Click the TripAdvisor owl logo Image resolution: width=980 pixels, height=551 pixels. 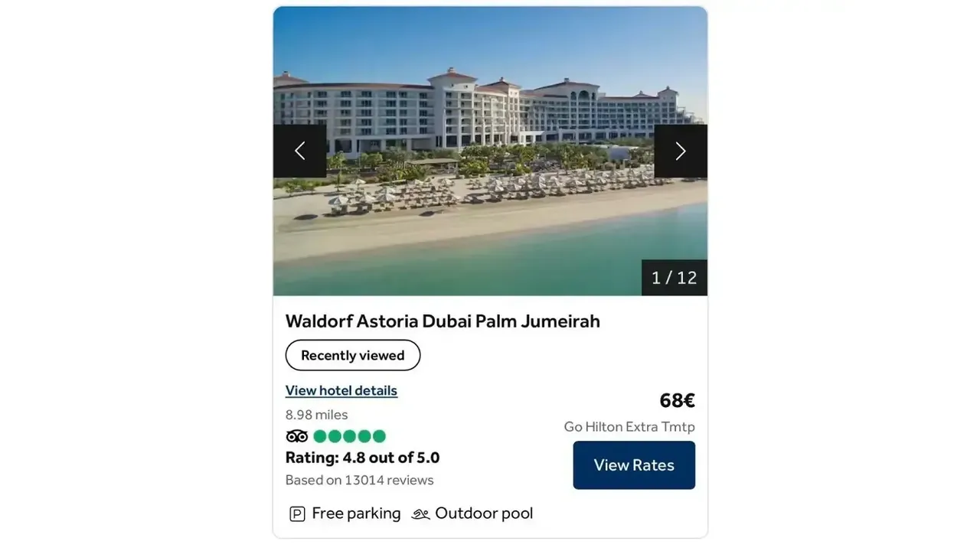[x=297, y=436]
